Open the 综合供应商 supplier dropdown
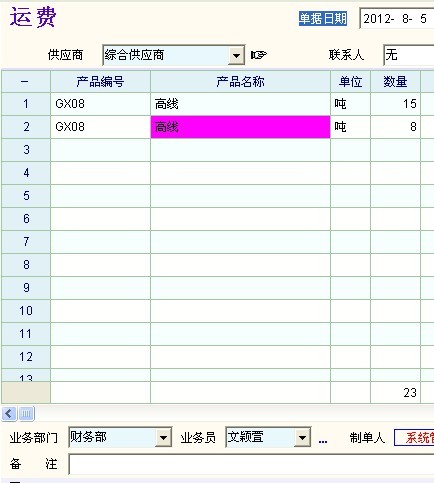434x483 pixels. click(236, 55)
